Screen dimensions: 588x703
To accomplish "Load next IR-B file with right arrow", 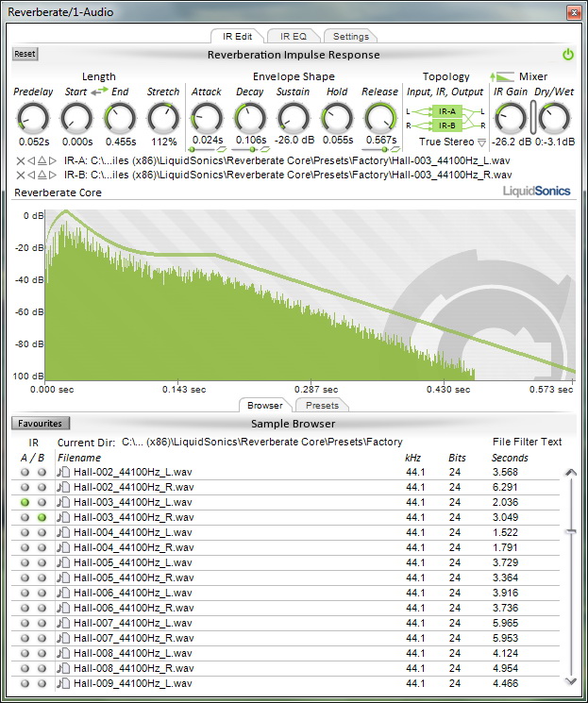I will point(53,175).
